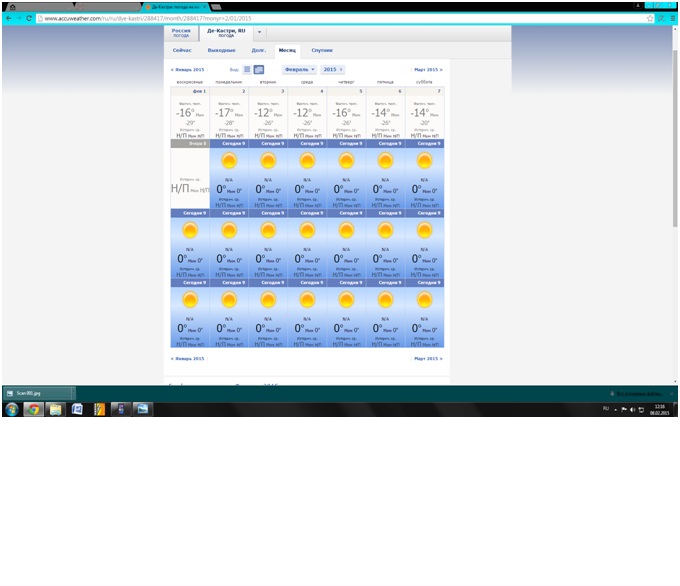Reload the page with the refresh icon
680x586 pixels.
[29, 18]
